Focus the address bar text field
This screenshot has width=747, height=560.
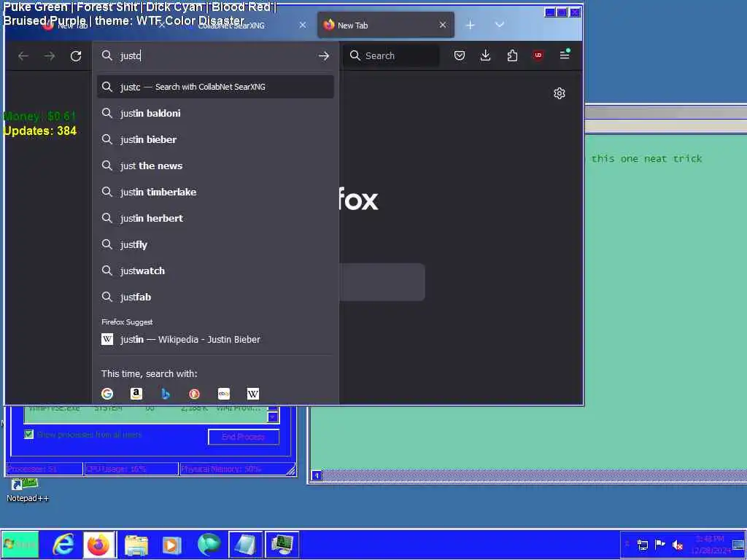coord(217,56)
